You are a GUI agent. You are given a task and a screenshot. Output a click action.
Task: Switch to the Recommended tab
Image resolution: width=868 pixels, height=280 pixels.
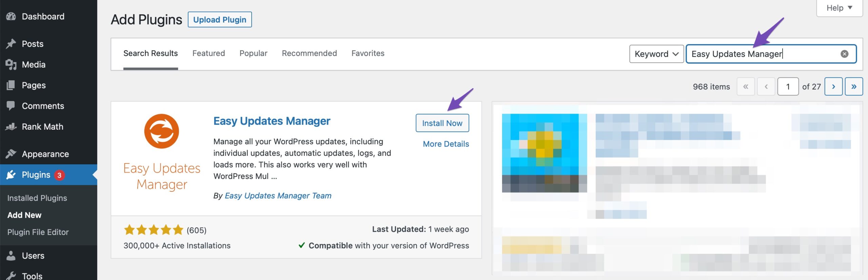point(309,54)
